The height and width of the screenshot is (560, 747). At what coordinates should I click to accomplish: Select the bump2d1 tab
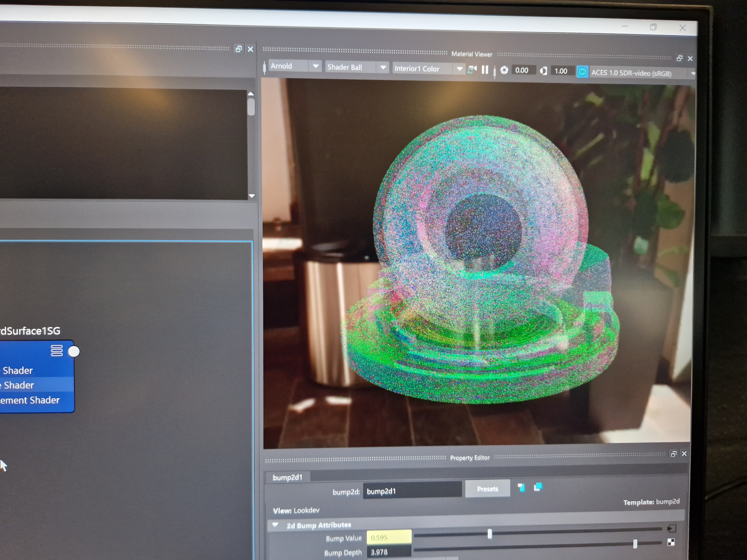[x=287, y=477]
